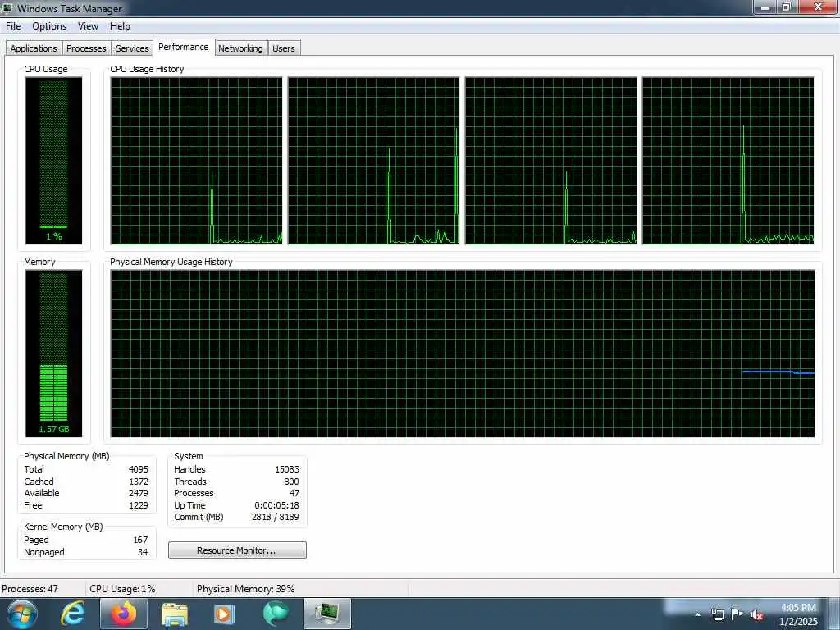The image size is (840, 630).
Task: Click the fourth CPU usage history graph
Action: (728, 161)
